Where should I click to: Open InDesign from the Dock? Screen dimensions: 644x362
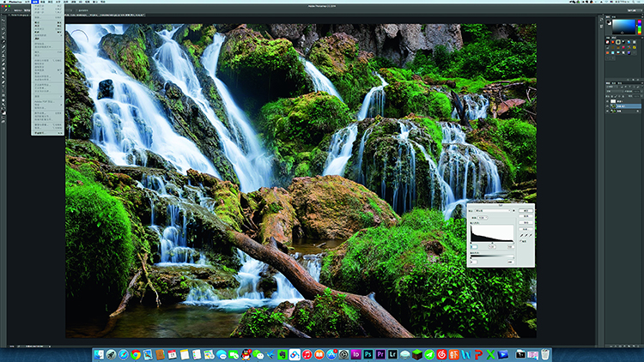355,353
